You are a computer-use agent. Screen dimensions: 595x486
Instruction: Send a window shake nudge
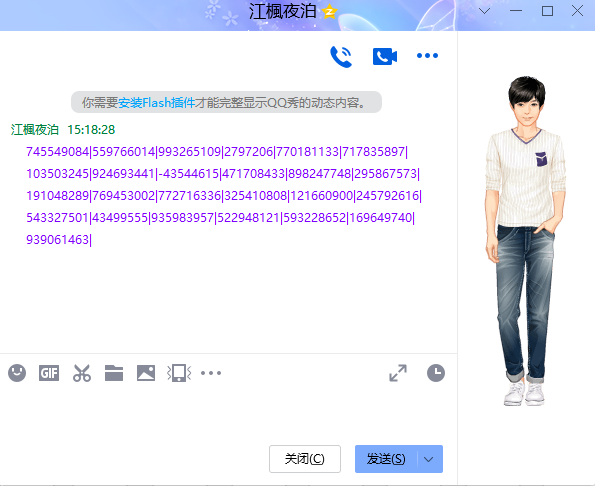pos(179,373)
